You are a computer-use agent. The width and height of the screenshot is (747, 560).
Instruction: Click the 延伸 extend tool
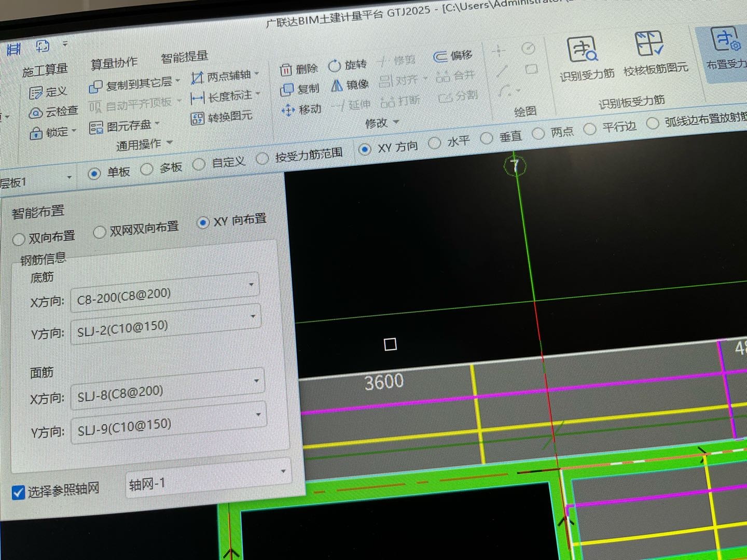pyautogui.click(x=351, y=105)
